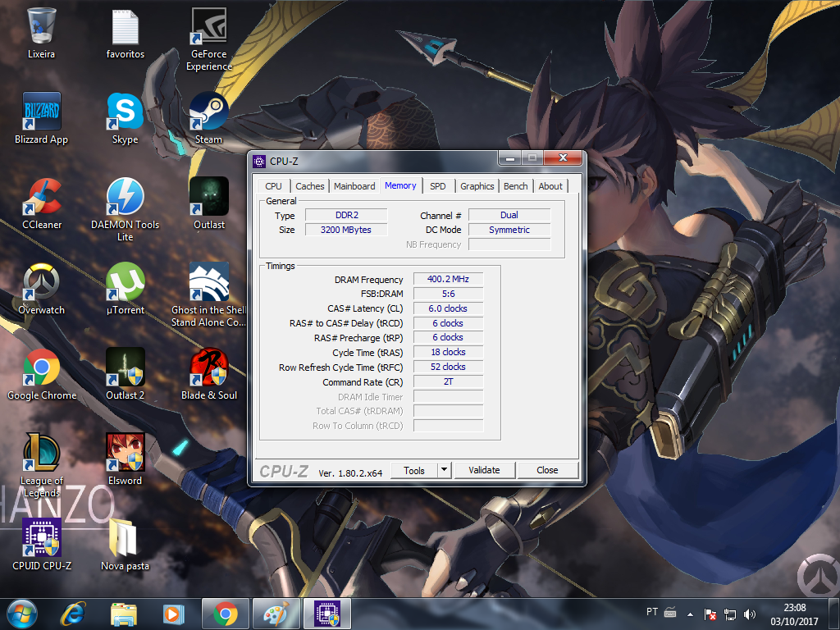This screenshot has height=630, width=840.
Task: Click the DRAM Frequency value 400.2 MHz
Action: [x=448, y=279]
